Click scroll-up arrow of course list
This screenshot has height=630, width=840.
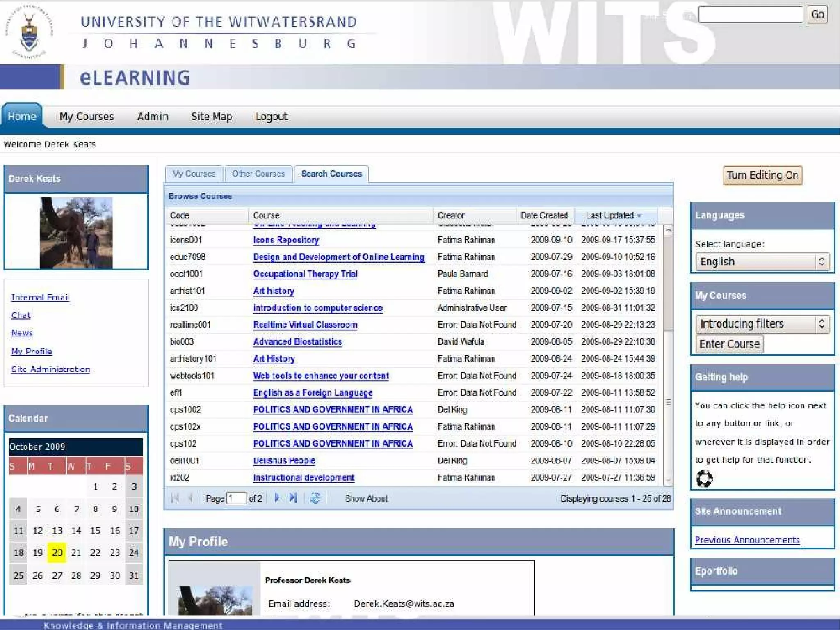[668, 230]
